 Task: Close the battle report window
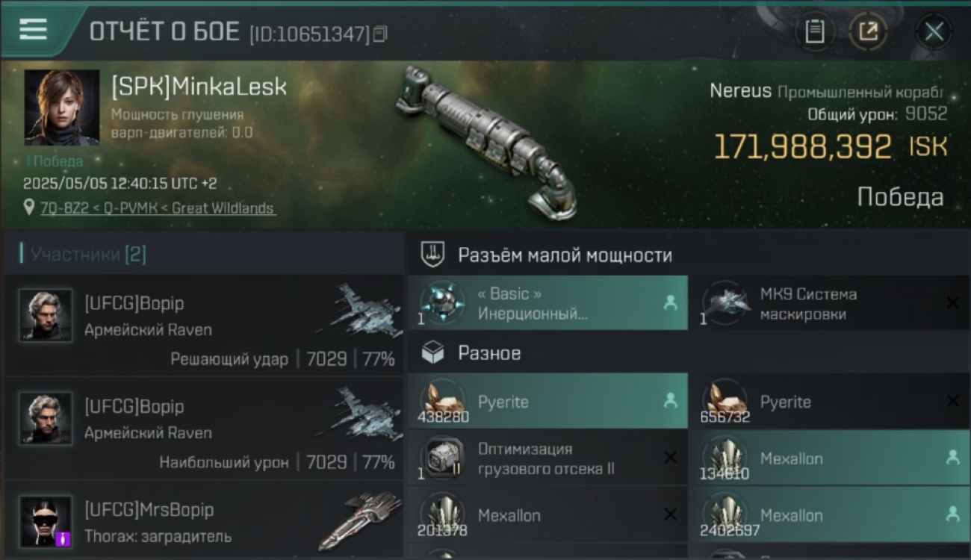pyautogui.click(x=934, y=31)
